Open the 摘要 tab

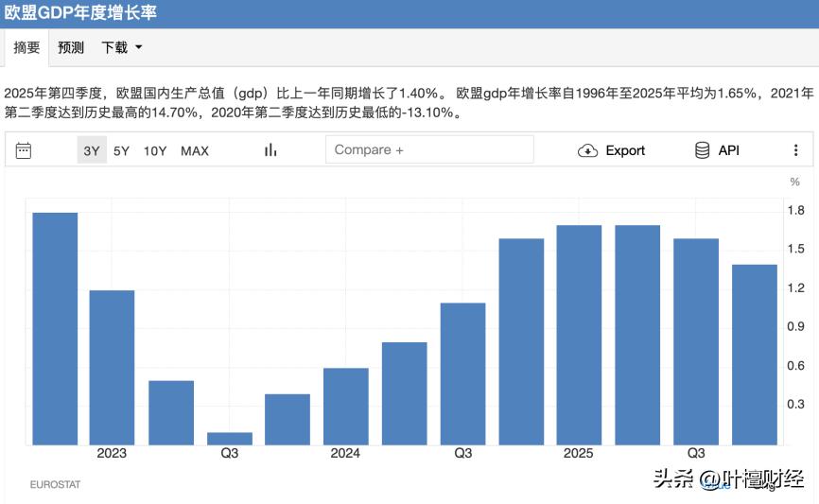(26, 47)
